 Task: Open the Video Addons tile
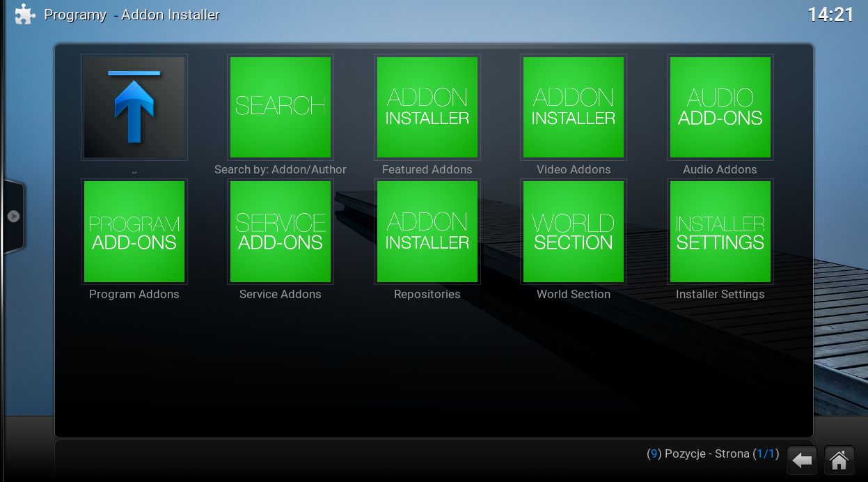tap(574, 107)
